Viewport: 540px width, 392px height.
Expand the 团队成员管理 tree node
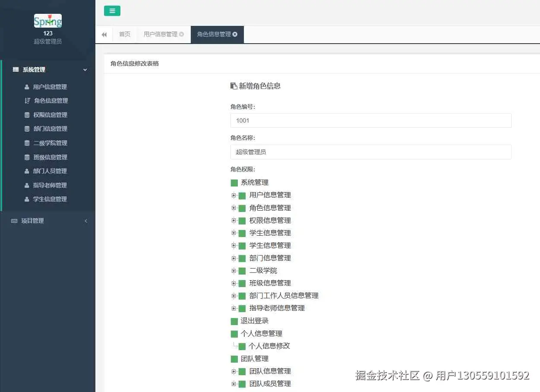click(234, 384)
